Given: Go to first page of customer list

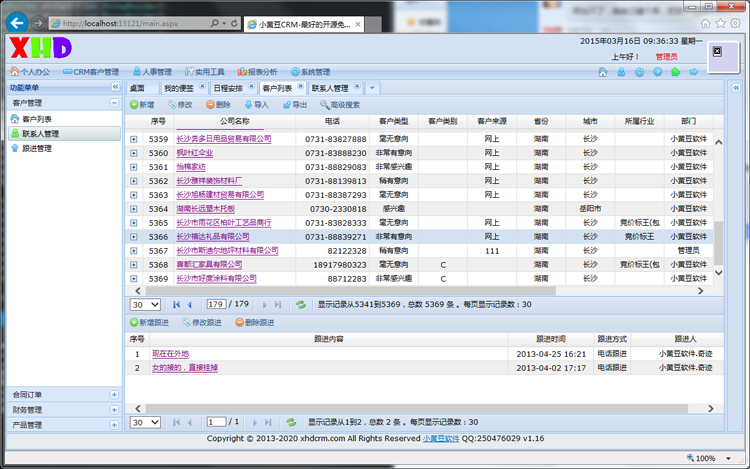Looking at the screenshot, I should 177,304.
